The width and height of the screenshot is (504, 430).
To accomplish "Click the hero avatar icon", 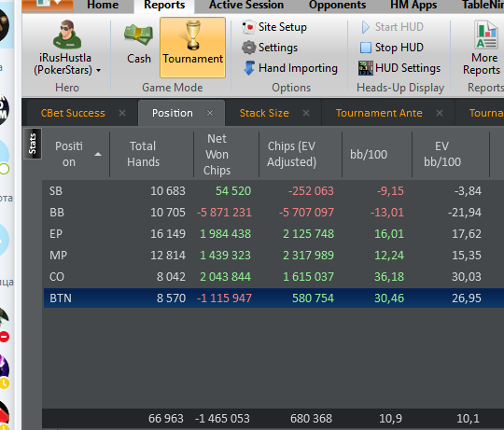I will coord(67,34).
